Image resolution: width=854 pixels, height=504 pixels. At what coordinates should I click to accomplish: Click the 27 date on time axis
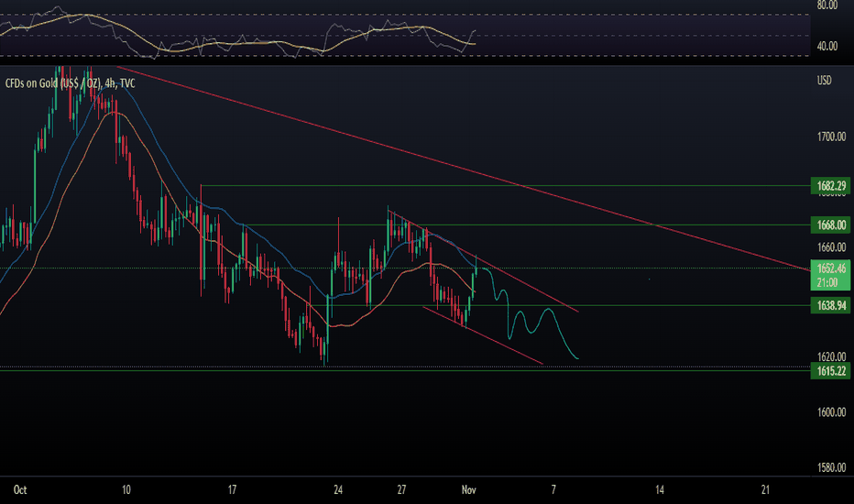pos(401,490)
